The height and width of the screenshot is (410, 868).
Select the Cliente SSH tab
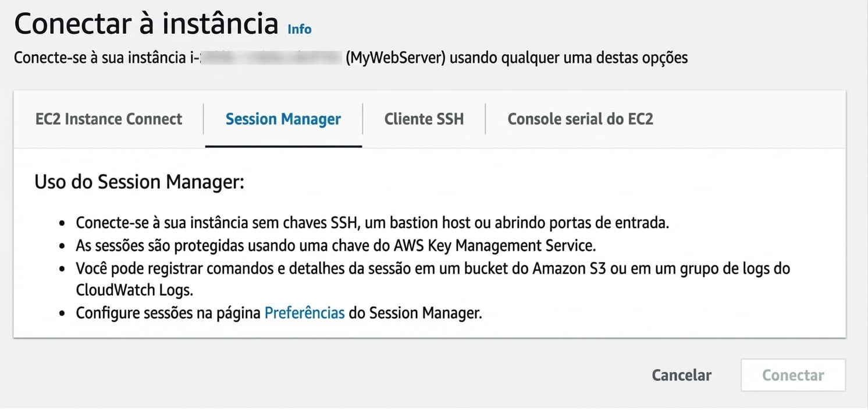[x=424, y=119]
